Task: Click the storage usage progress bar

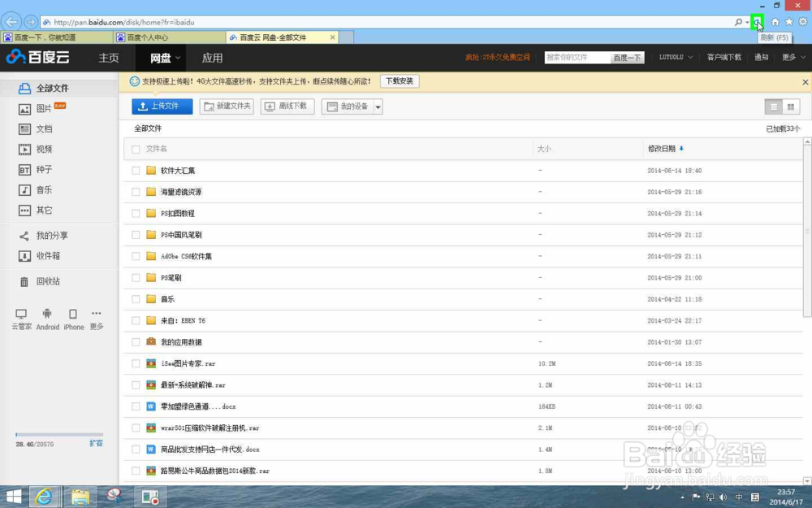Action: pyautogui.click(x=59, y=434)
